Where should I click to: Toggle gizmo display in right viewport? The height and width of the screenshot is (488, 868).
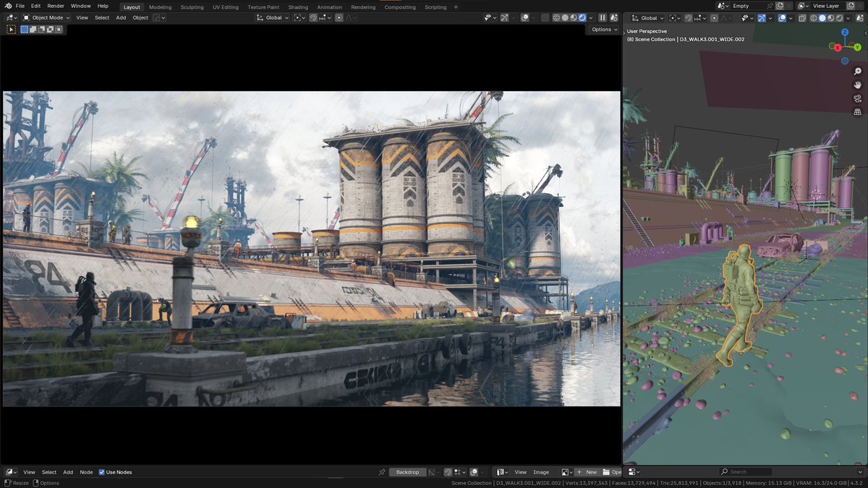(x=762, y=17)
